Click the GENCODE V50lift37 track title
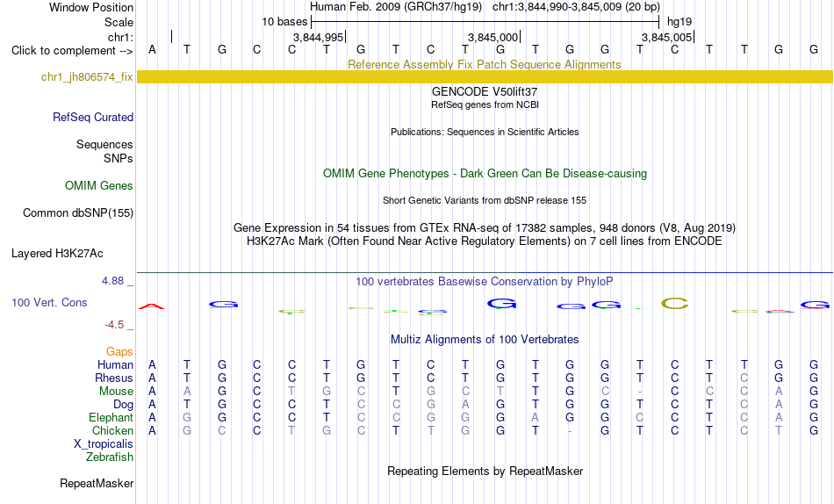Image resolution: width=834 pixels, height=504 pixels. click(x=485, y=91)
